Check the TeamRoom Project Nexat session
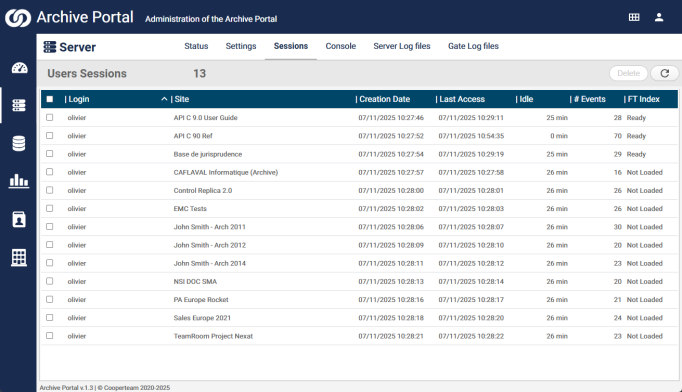This screenshot has height=392, width=682. click(x=50, y=335)
